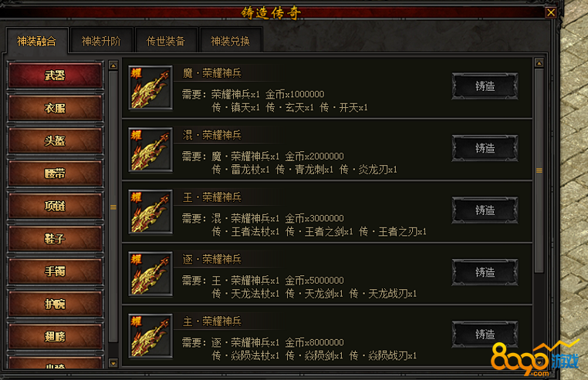588x380 pixels.
Task: Choose the 头盔 category
Action: point(55,140)
